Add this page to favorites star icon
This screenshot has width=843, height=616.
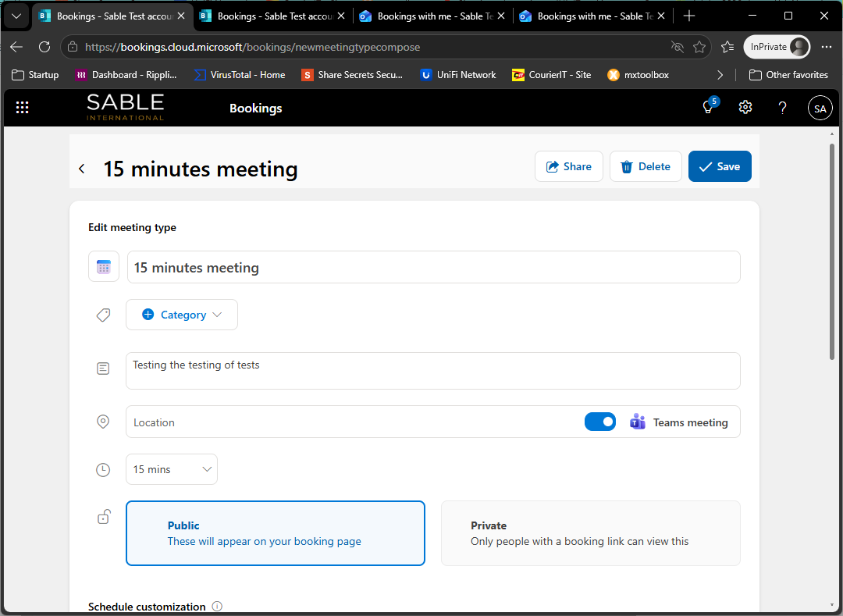tap(699, 47)
